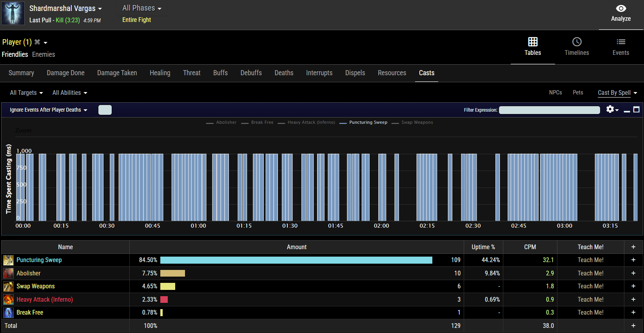This screenshot has height=333, width=644.
Task: Click the Filter Expression input field
Action: pyautogui.click(x=549, y=110)
